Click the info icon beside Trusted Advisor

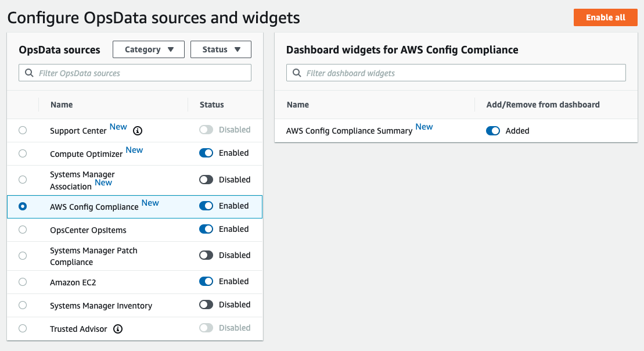coord(118,329)
